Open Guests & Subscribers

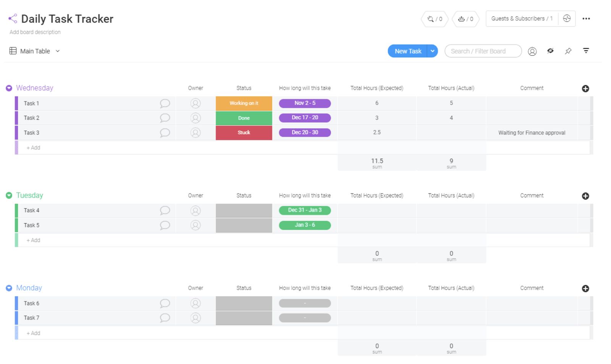(522, 18)
